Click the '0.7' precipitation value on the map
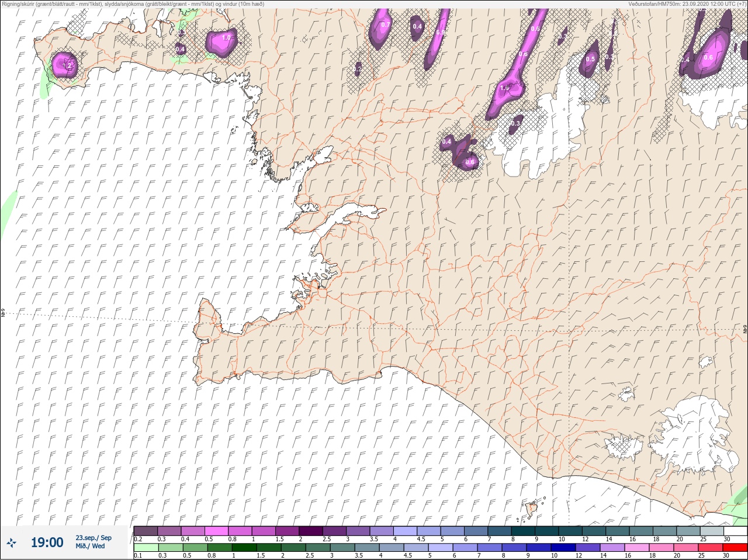 pyautogui.click(x=385, y=25)
